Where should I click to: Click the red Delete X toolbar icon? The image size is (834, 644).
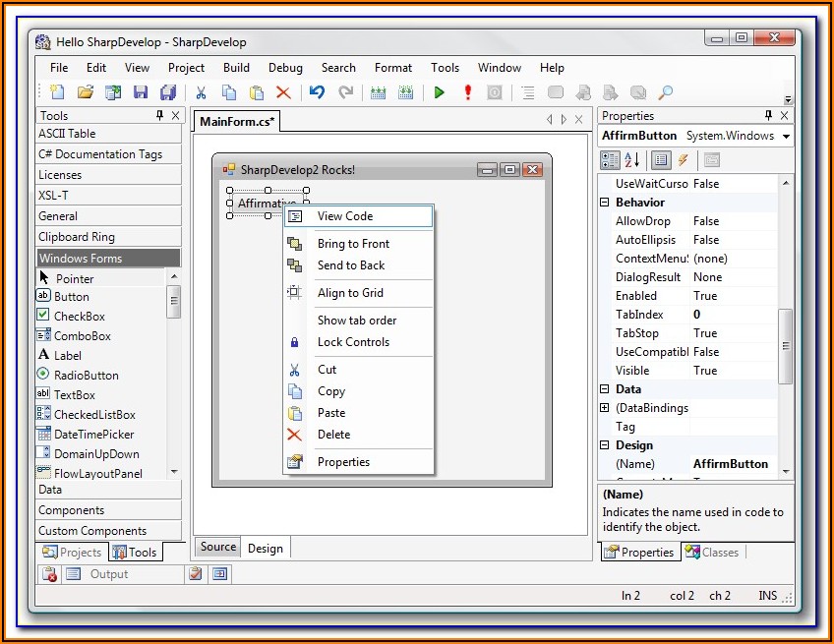[x=283, y=92]
